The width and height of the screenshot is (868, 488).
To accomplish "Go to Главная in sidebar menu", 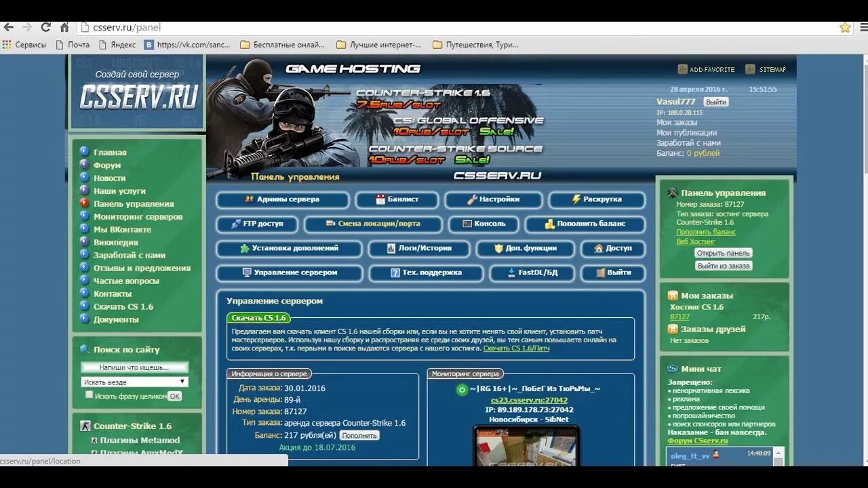I will click(x=110, y=152).
